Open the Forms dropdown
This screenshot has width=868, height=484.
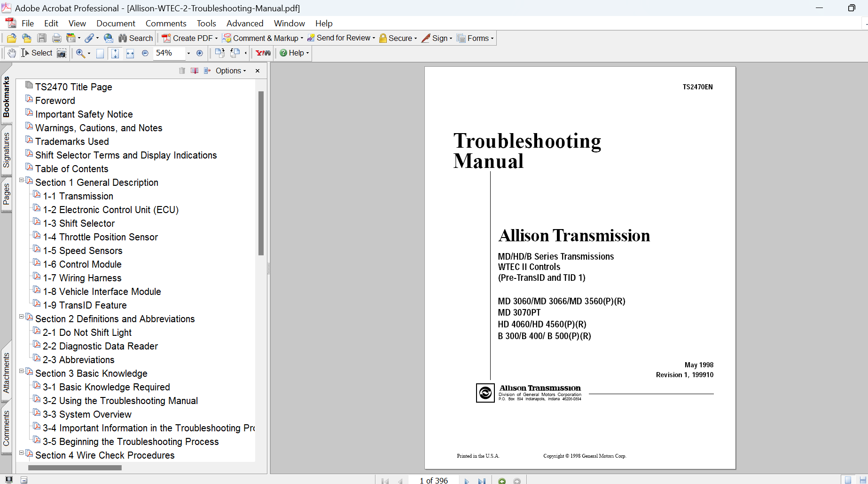pyautogui.click(x=475, y=38)
